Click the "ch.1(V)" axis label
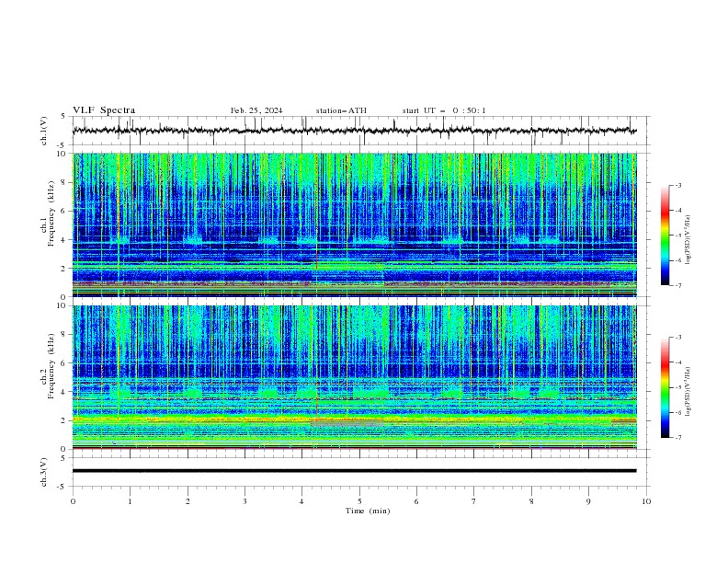This screenshot has height=563, width=728. [44, 131]
